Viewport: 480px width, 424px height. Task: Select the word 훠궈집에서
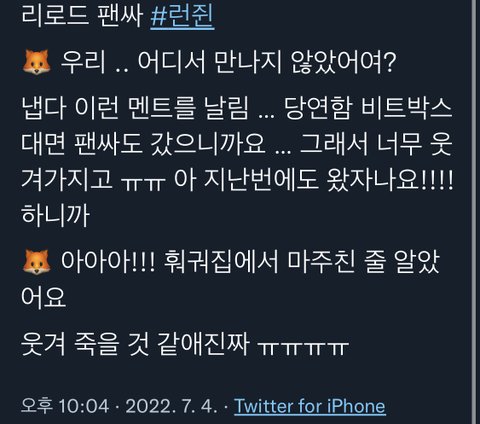[x=221, y=262]
